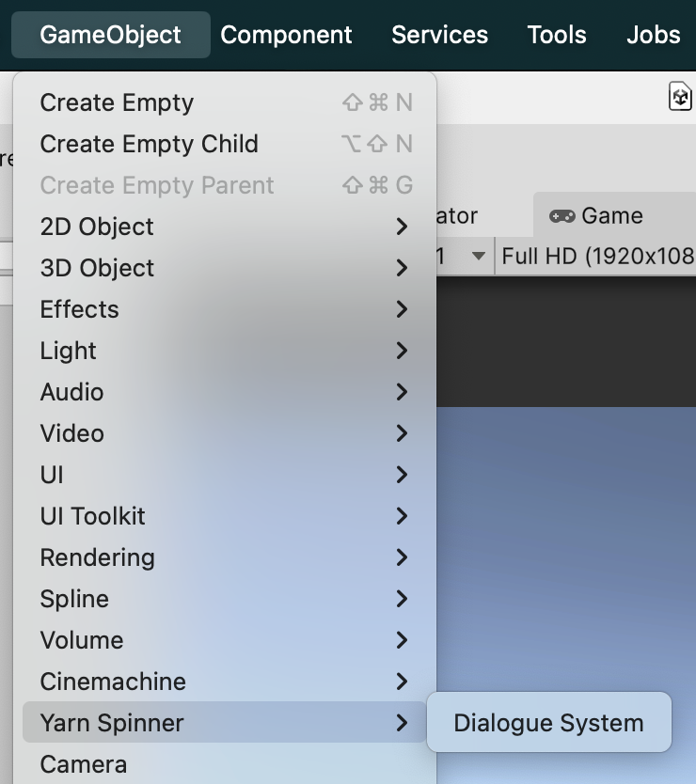Viewport: 696px width, 784px height.
Task: Select Dialogue System from the Yarn Spinner submenu
Action: point(548,723)
